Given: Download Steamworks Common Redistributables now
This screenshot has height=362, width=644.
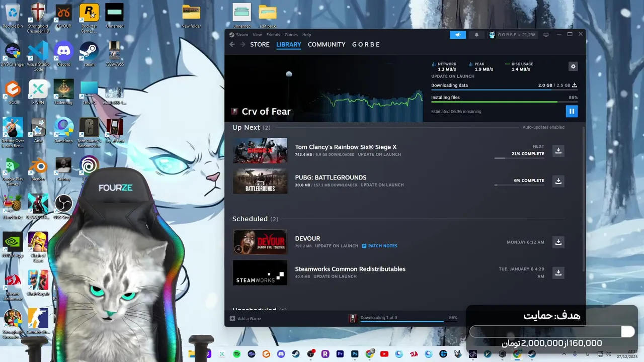Looking at the screenshot, I should coord(558,273).
